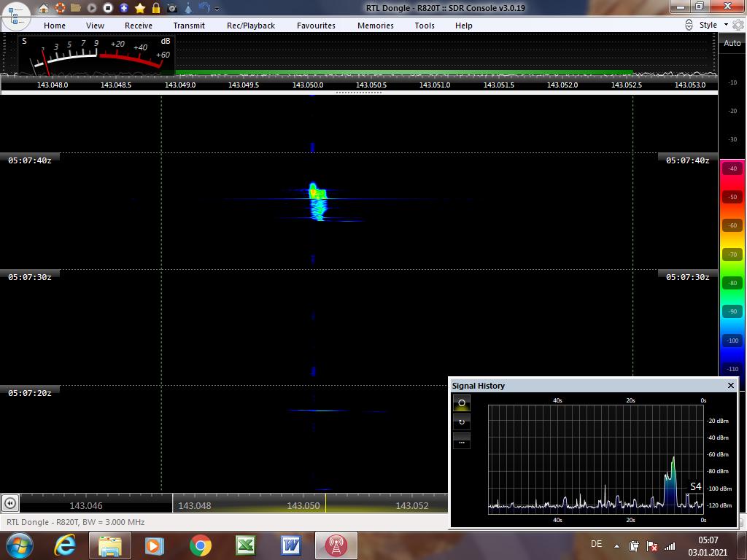The image size is (747, 560).
Task: Close the Signal History panel
Action: pos(731,385)
